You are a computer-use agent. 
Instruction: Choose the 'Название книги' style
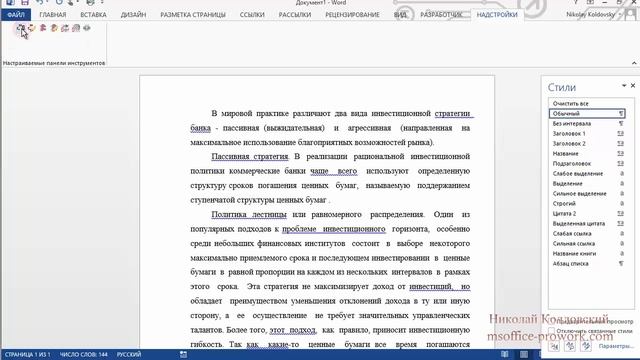[x=587, y=253]
